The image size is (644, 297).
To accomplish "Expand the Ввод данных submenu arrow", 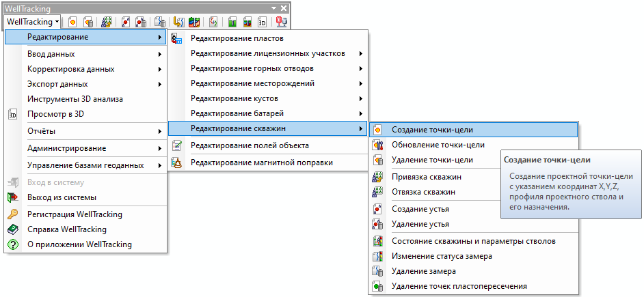I will [x=159, y=54].
